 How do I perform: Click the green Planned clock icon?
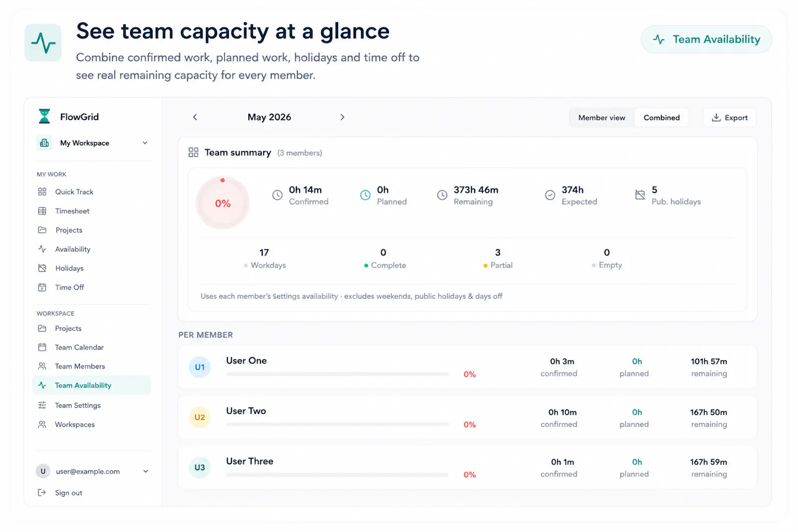366,195
